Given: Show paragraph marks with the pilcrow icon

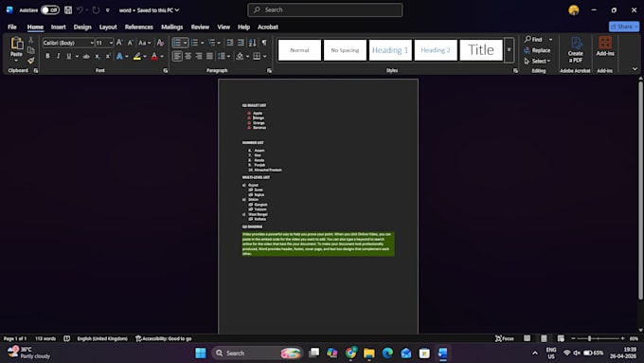Looking at the screenshot, I should 264,43.
